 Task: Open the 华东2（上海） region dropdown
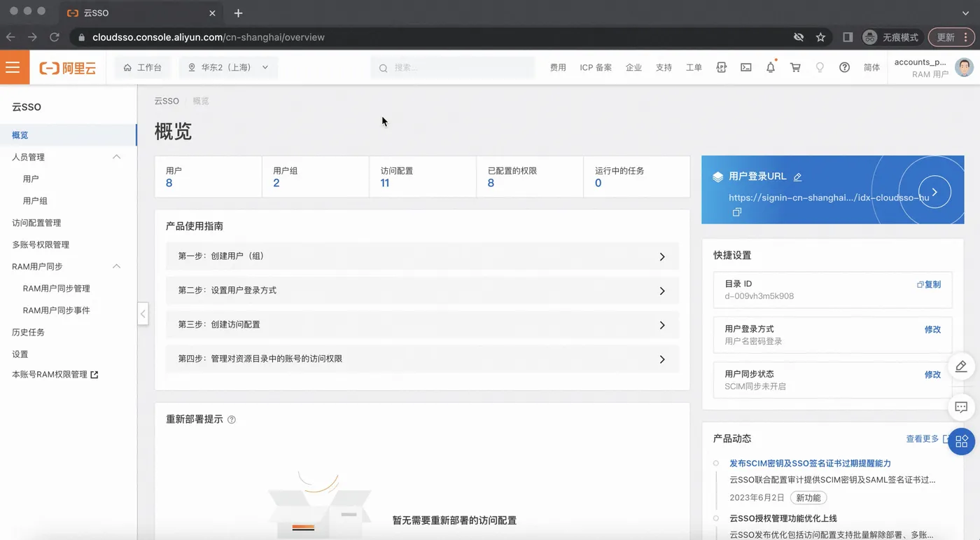[228, 67]
